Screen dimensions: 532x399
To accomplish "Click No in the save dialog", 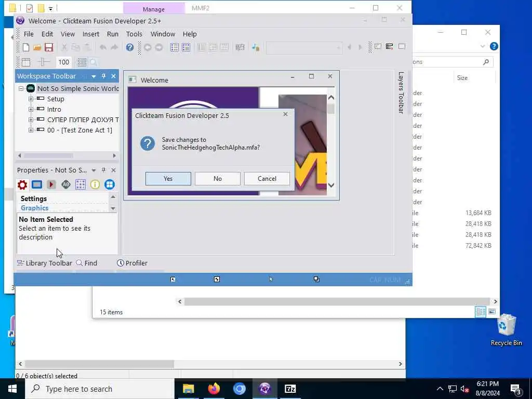I will pyautogui.click(x=218, y=179).
